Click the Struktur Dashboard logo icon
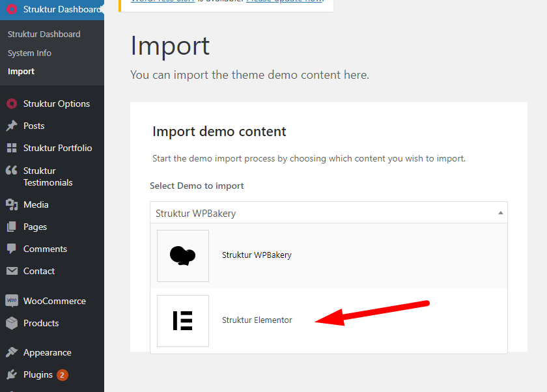Screen dimensions: 547x392 tap(12, 9)
